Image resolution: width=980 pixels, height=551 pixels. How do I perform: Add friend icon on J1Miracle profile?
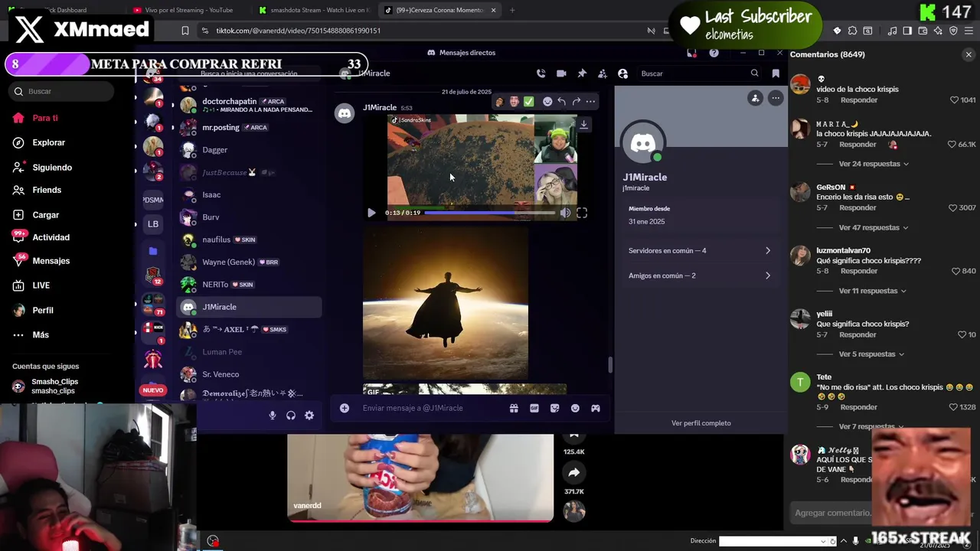click(756, 98)
